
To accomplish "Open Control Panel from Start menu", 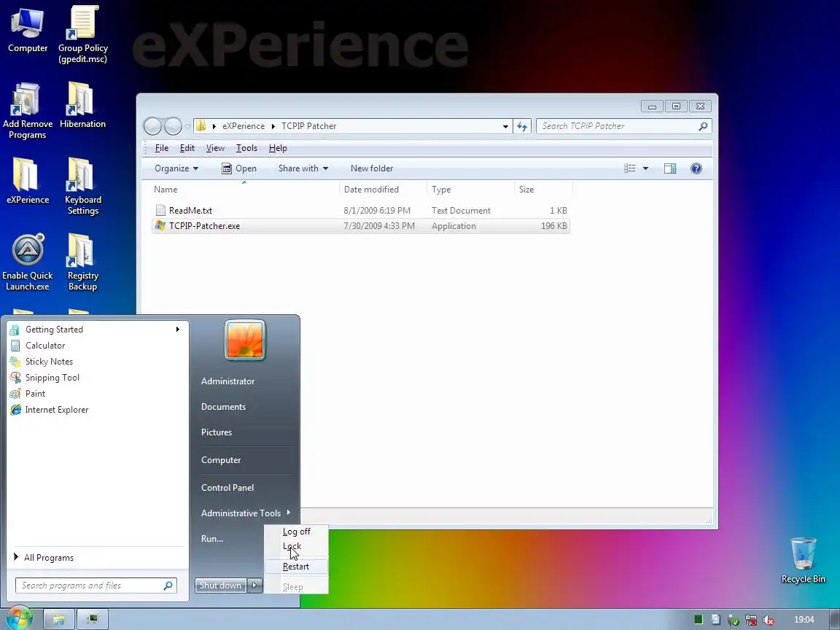I will [x=227, y=488].
